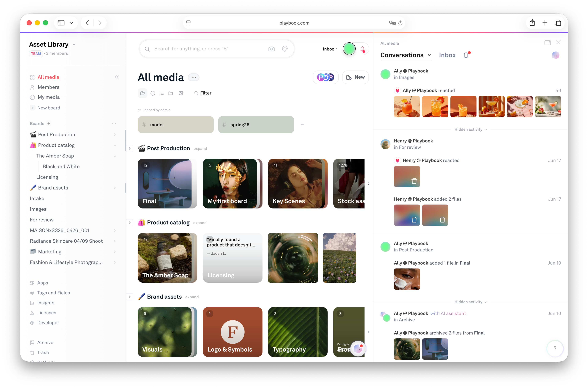Switch to list view icon
The height and width of the screenshot is (388, 588).
(162, 93)
